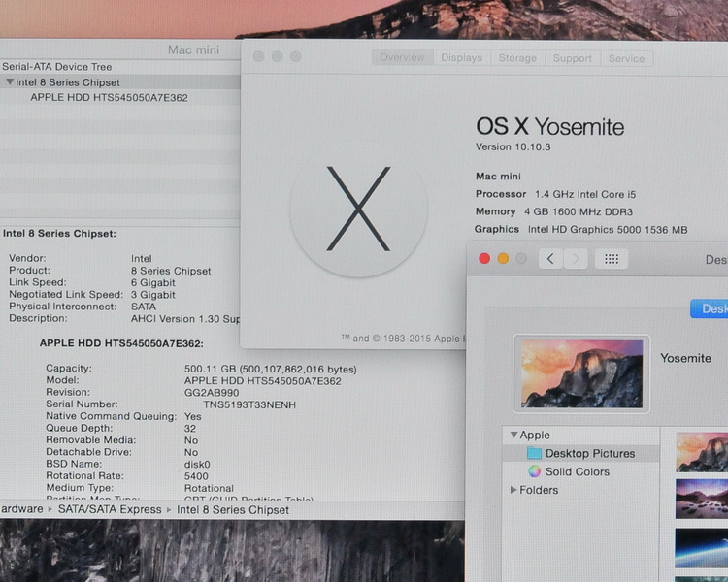Click Graphics value Intel HD Graphics 5000
The image size is (728, 582).
click(608, 229)
